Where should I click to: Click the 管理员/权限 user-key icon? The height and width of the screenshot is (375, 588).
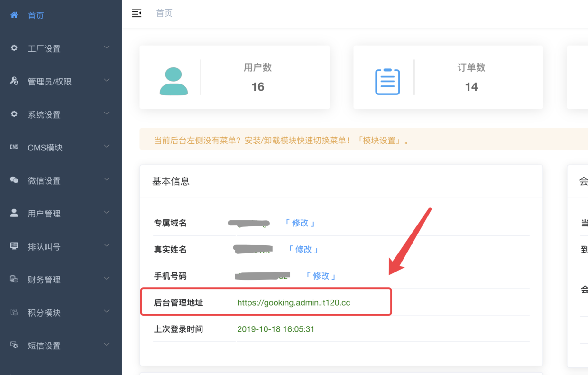pos(14,81)
